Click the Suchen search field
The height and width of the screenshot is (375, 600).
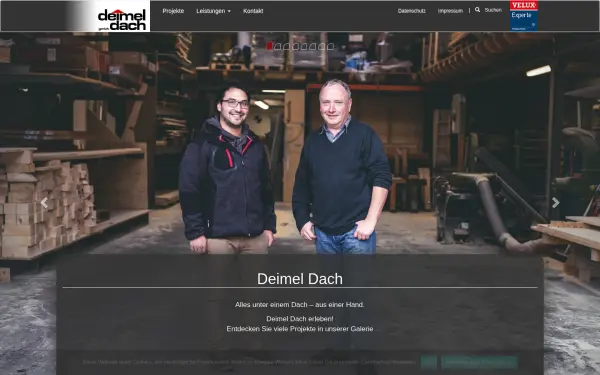493,10
